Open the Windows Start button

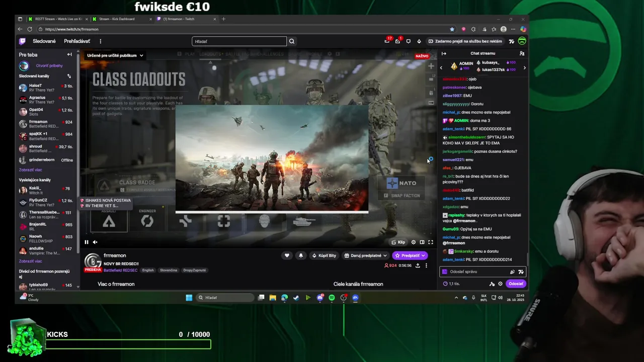tap(189, 298)
